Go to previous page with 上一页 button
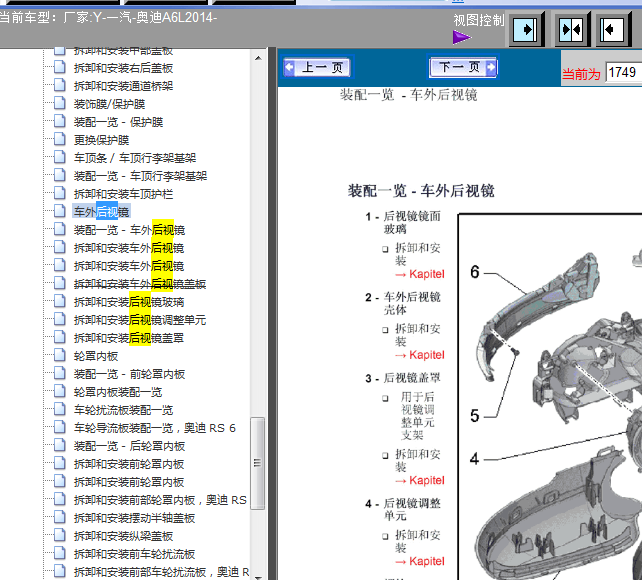The image size is (642, 580). click(x=317, y=67)
